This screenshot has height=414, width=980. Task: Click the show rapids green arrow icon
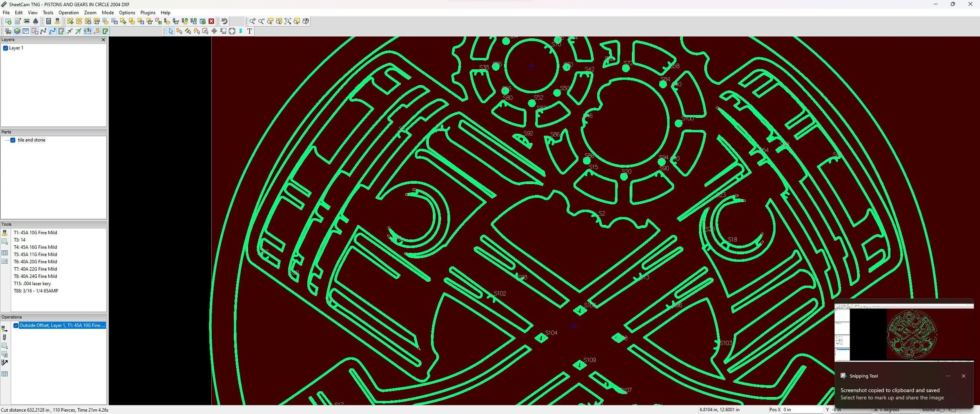78,31
